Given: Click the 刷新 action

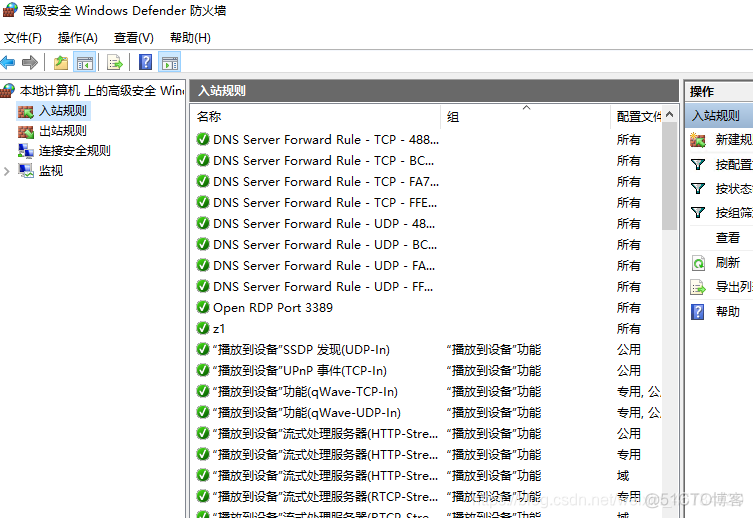Looking at the screenshot, I should coord(728,263).
